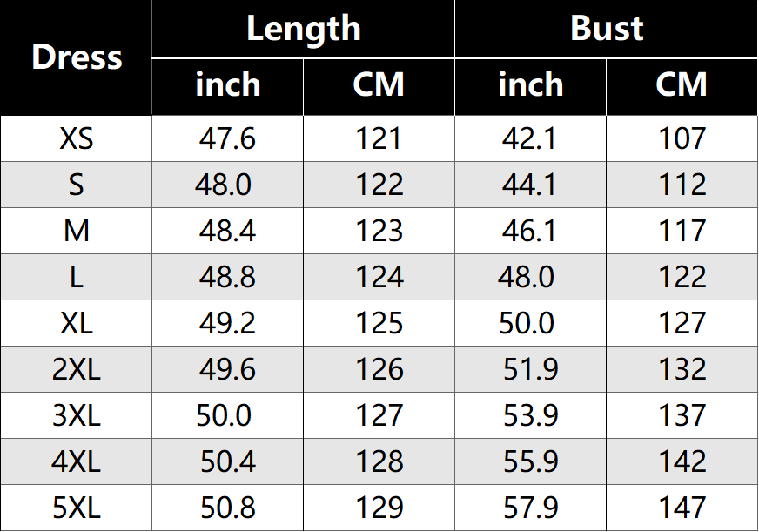Click the 147 bust CM value
Viewport: 759px width, 532px height.
pos(682,508)
